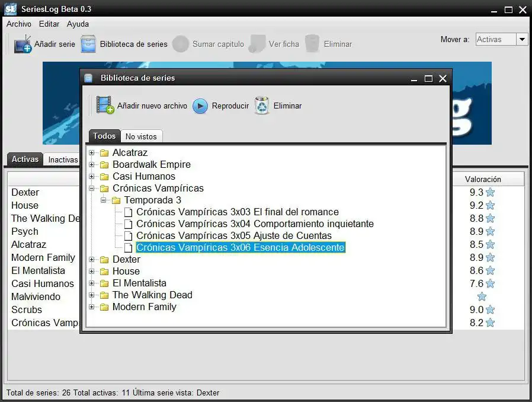This screenshot has width=532, height=402.
Task: Open the Mover a dropdown arrow
Action: (x=522, y=39)
